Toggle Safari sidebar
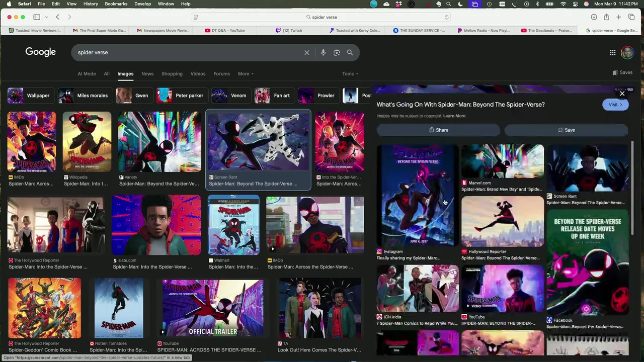This screenshot has width=644, height=362. [x=37, y=17]
